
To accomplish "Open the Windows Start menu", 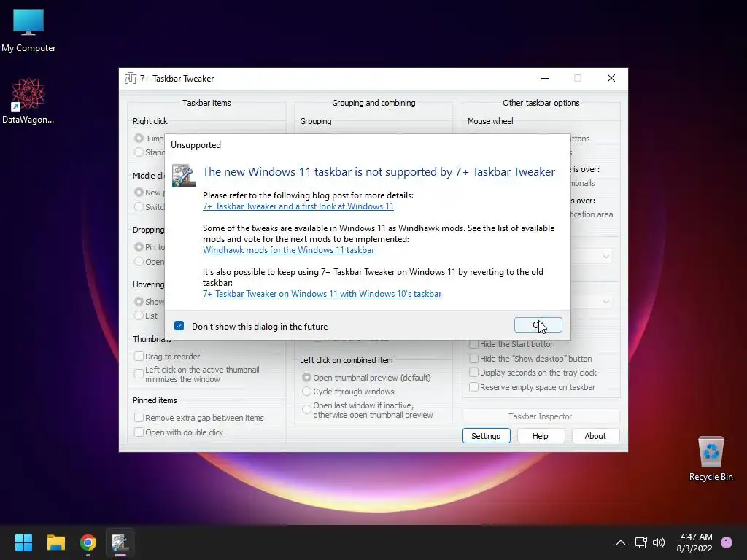I will 23,542.
